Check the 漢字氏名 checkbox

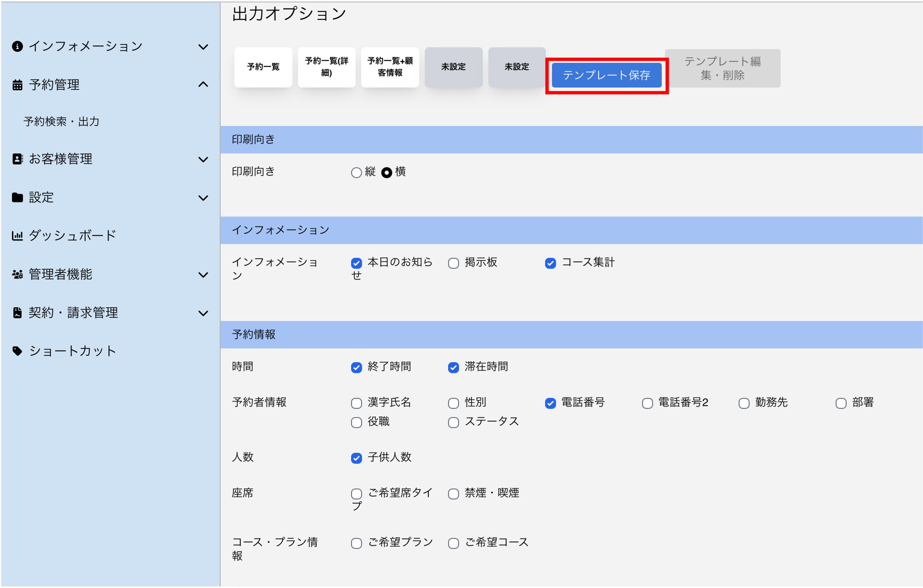(x=356, y=404)
